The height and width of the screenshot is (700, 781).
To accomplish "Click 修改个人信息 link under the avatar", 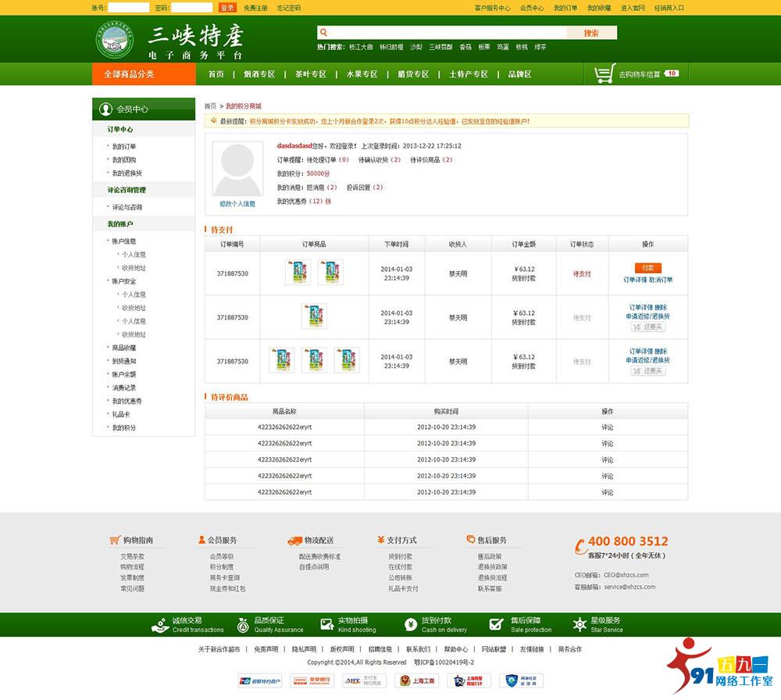I will 237,204.
